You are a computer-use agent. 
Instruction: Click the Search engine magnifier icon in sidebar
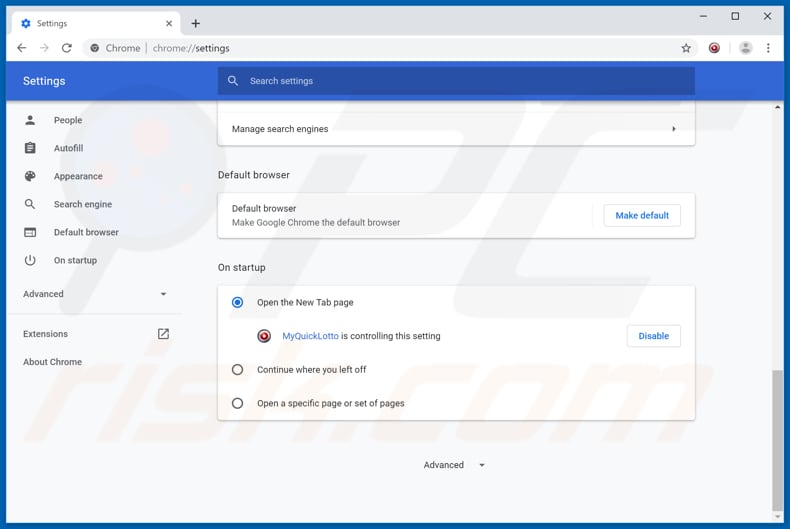[x=30, y=204]
